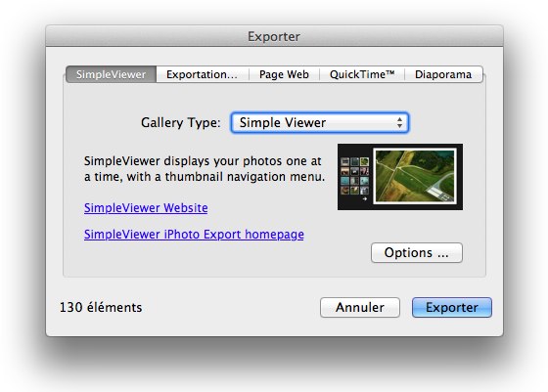Viewport: 548px width, 392px height.
Task: Open the Gallery Type dropdown
Action: (319, 122)
